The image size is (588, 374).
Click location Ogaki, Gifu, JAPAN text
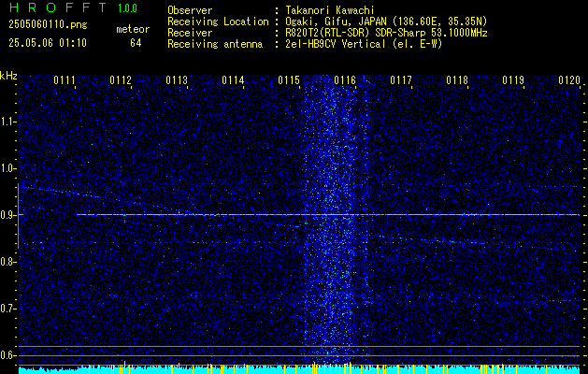(386, 22)
